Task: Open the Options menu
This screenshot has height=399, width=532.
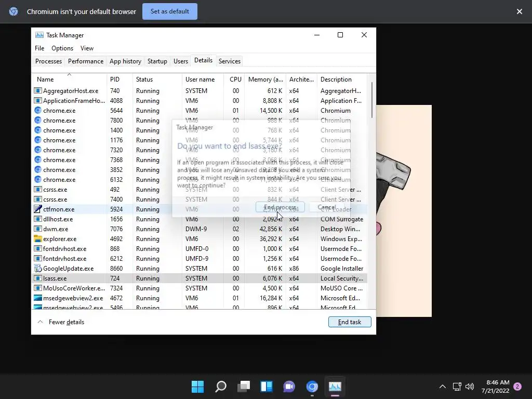Action: 62,48
